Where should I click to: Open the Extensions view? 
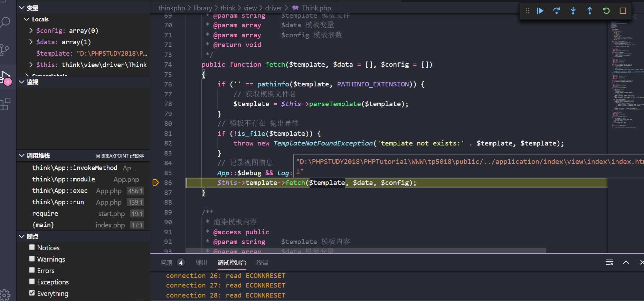(x=5, y=104)
